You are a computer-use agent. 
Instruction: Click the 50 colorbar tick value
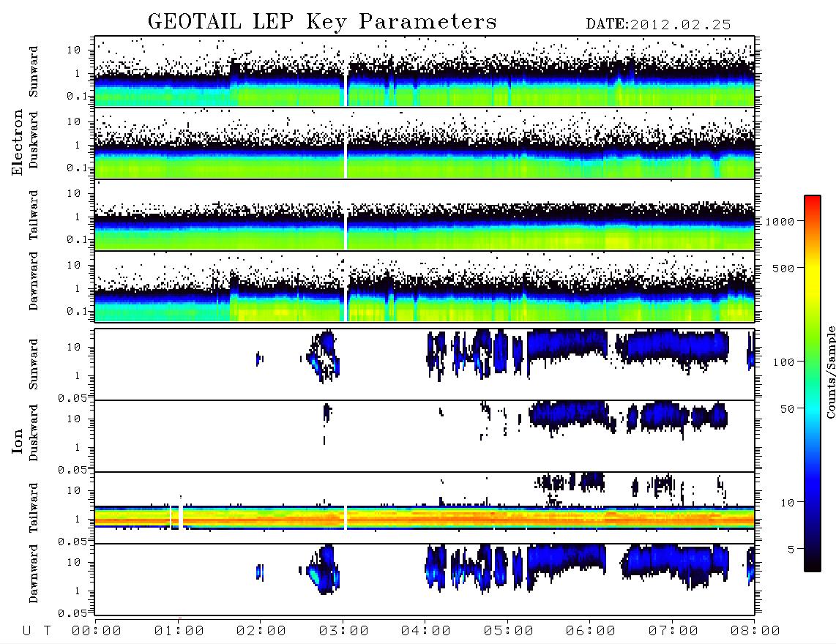(787, 409)
